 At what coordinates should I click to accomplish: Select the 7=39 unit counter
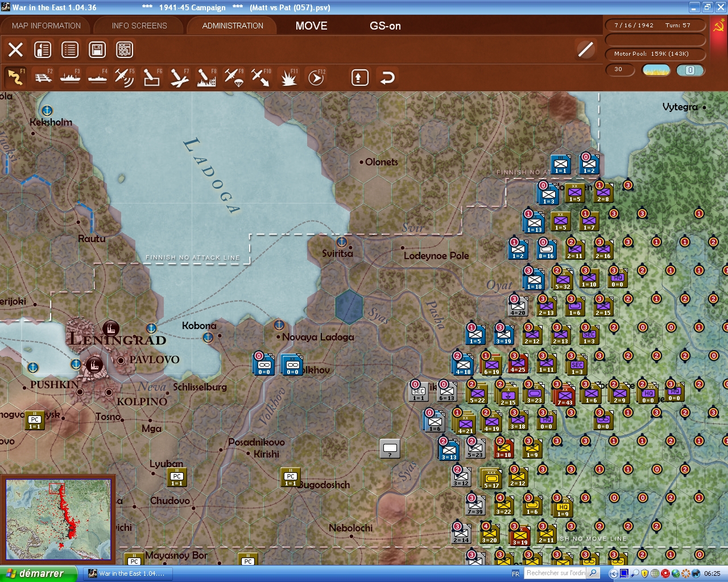click(475, 505)
